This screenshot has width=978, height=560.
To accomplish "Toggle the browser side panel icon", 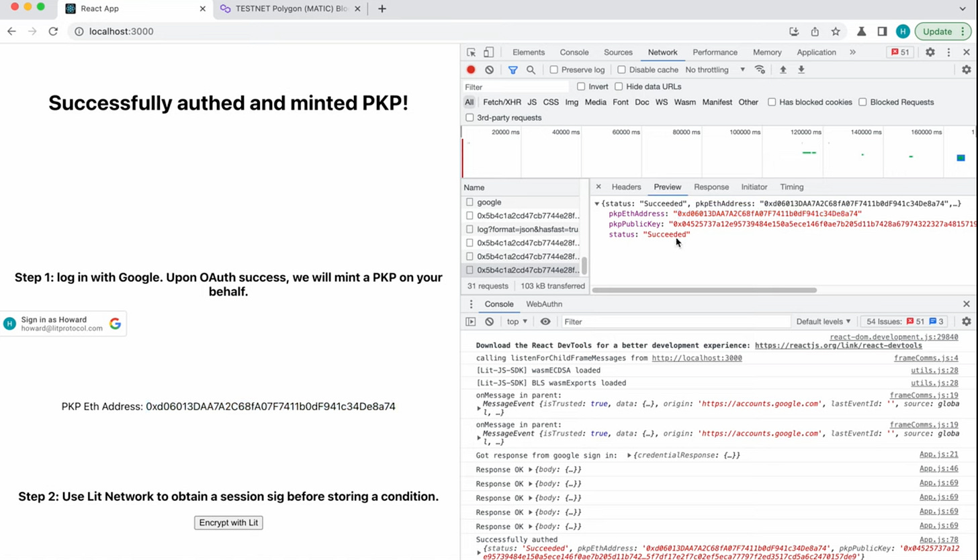I will click(882, 32).
